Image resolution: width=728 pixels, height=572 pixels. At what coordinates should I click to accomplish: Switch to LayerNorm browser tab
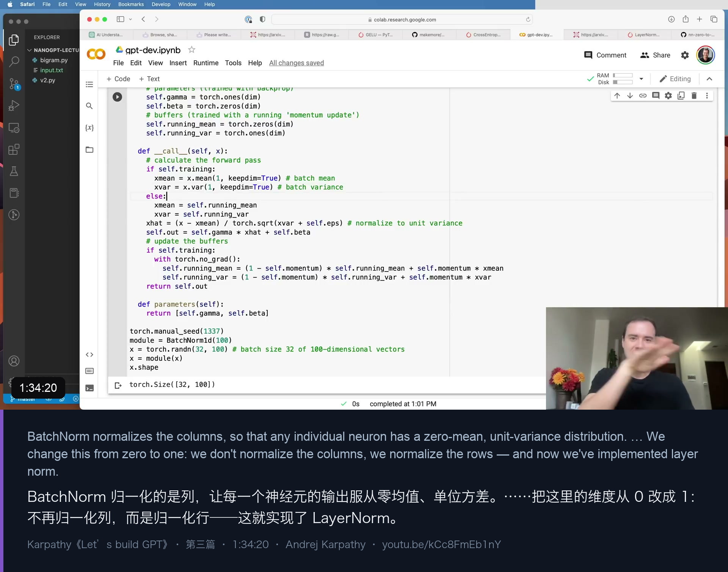pos(644,35)
